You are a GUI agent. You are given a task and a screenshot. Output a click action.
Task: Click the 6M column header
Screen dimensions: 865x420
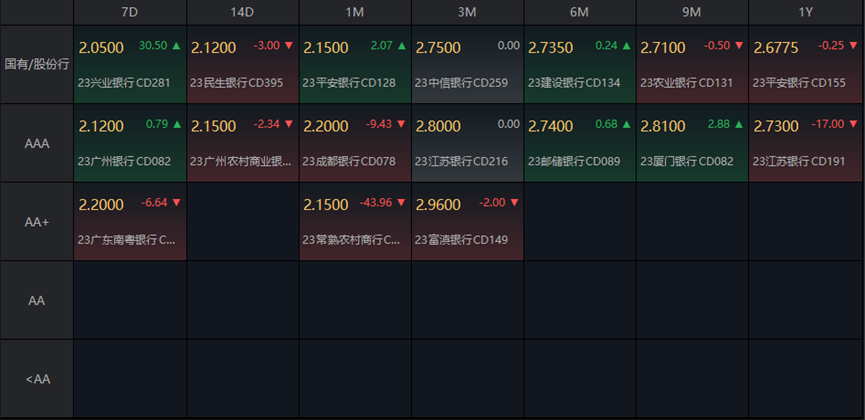580,12
